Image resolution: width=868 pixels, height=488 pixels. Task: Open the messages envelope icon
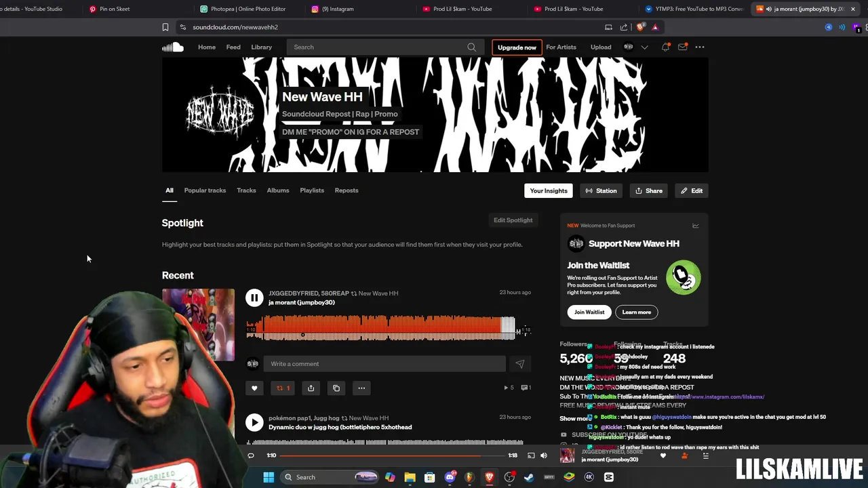(683, 47)
